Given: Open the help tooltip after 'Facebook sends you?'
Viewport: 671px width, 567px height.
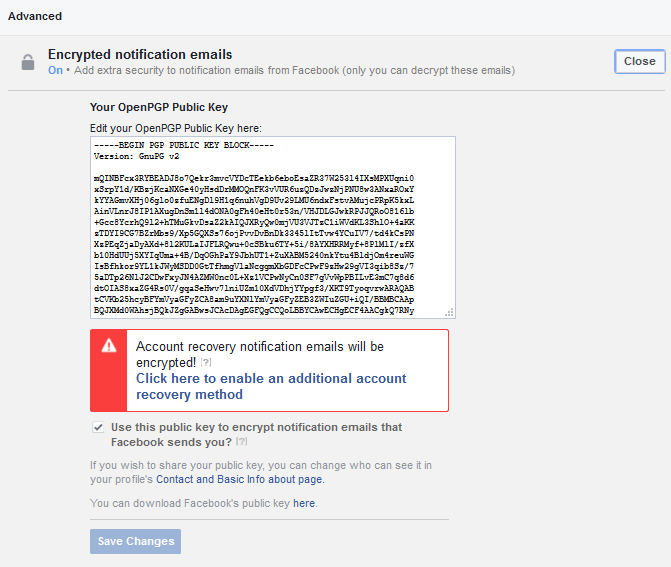Looking at the screenshot, I should click(242, 442).
